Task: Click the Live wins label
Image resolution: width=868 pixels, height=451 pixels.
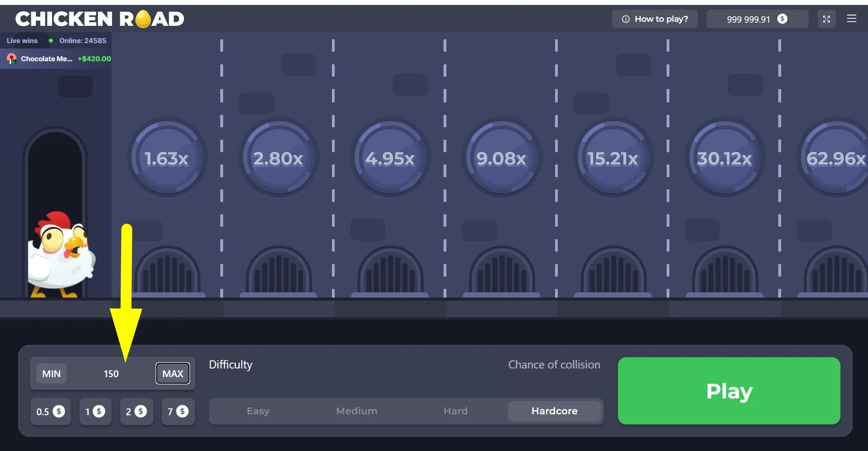Action: point(22,40)
